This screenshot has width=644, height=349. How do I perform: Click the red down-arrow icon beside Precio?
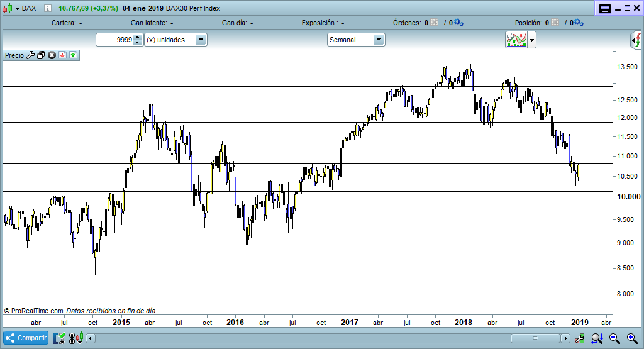coord(62,55)
